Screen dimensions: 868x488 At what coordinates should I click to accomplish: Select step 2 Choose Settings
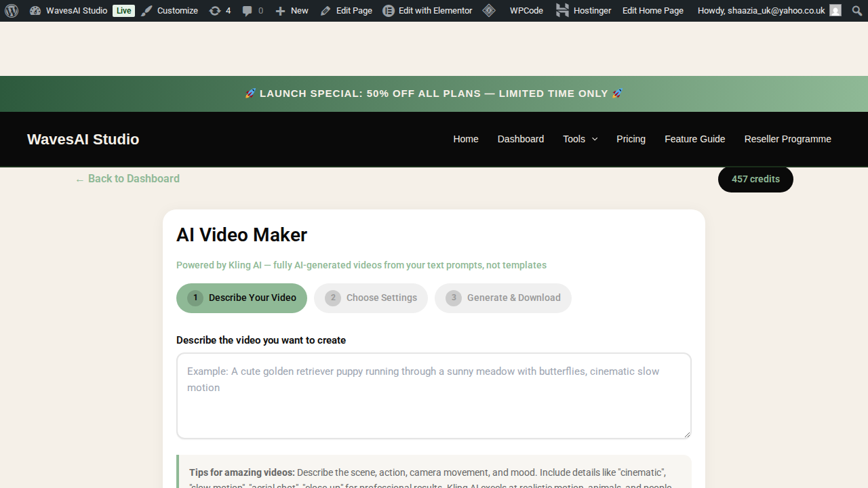[371, 298]
